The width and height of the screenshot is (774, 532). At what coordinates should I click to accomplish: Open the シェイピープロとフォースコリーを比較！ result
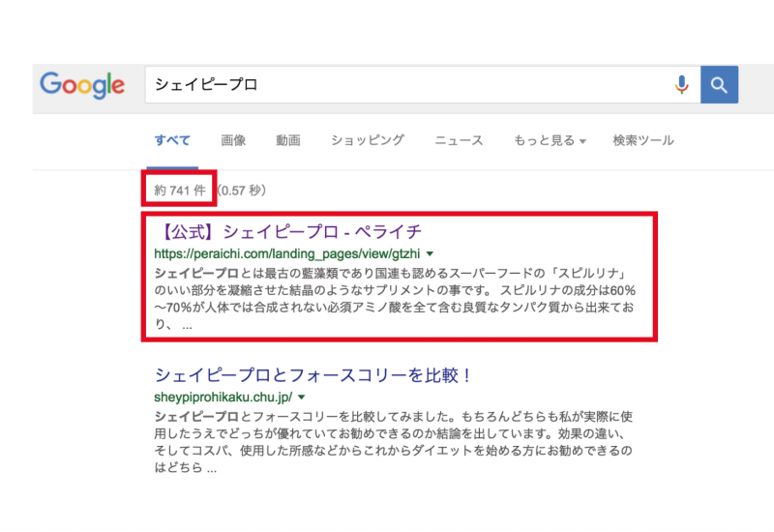pos(313,375)
